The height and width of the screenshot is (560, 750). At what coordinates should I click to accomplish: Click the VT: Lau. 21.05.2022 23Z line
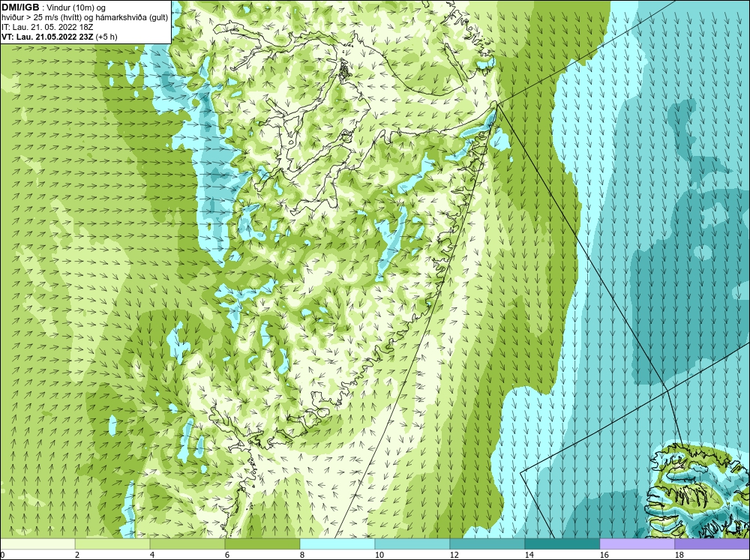tap(59, 37)
